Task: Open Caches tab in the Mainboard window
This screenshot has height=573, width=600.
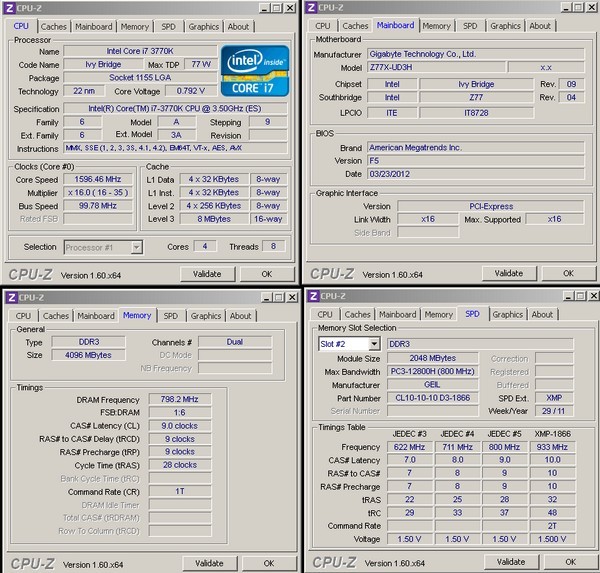Action: coord(355,26)
